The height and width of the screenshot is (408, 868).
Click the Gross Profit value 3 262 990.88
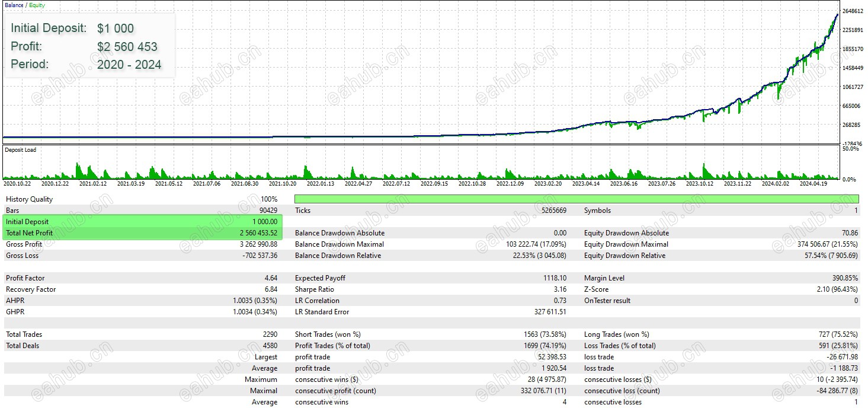[258, 244]
